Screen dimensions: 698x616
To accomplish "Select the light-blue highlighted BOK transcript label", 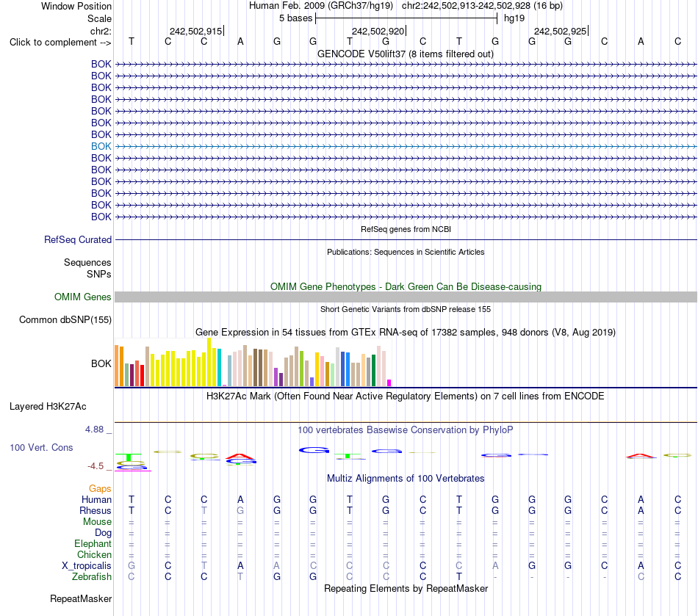I will click(101, 146).
